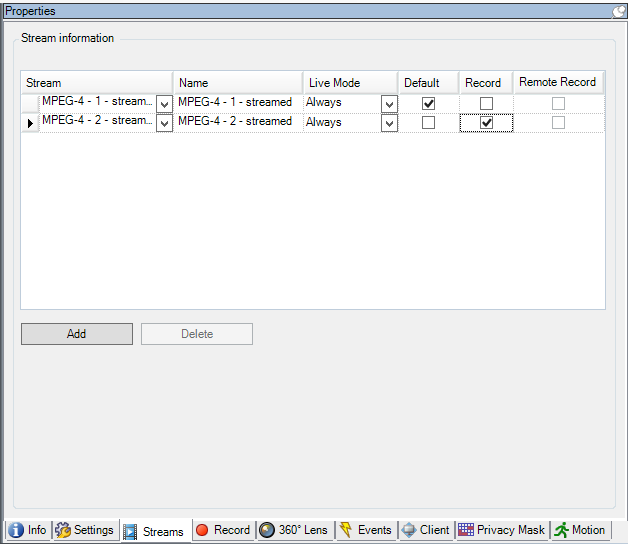The width and height of the screenshot is (628, 544).
Task: Open Live Mode dropdown for second stream
Action: coord(389,124)
